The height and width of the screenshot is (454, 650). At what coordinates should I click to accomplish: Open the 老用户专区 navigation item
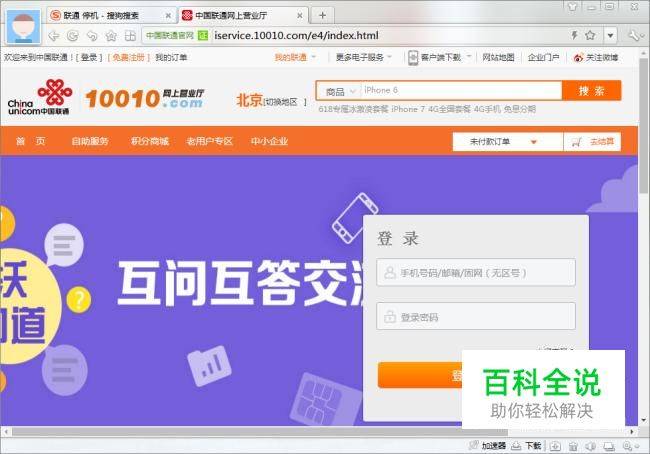(x=210, y=141)
